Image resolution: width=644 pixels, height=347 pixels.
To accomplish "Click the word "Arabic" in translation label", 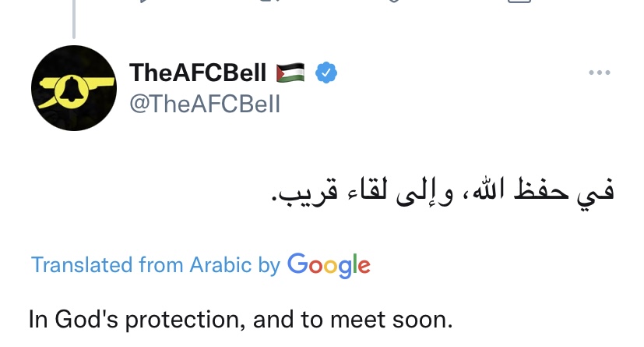I will [x=222, y=265].
